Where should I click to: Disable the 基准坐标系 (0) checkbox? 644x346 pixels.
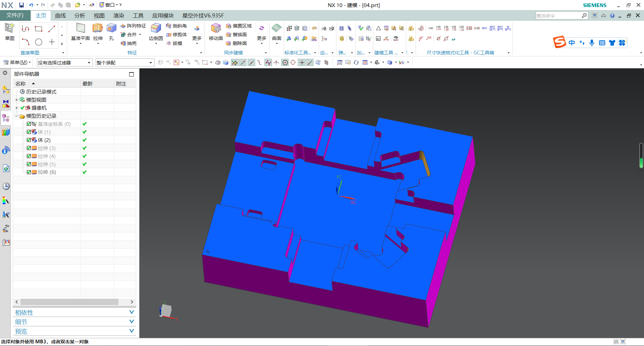click(29, 124)
